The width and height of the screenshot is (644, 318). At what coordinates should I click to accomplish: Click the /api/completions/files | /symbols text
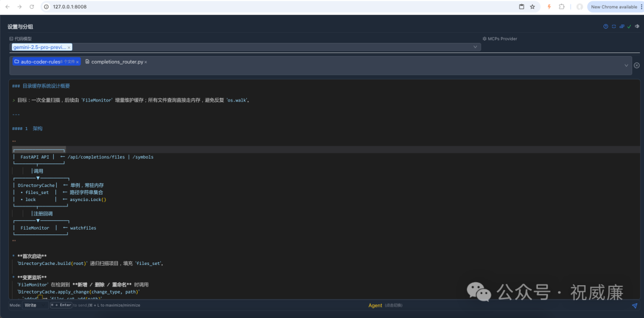click(110, 157)
